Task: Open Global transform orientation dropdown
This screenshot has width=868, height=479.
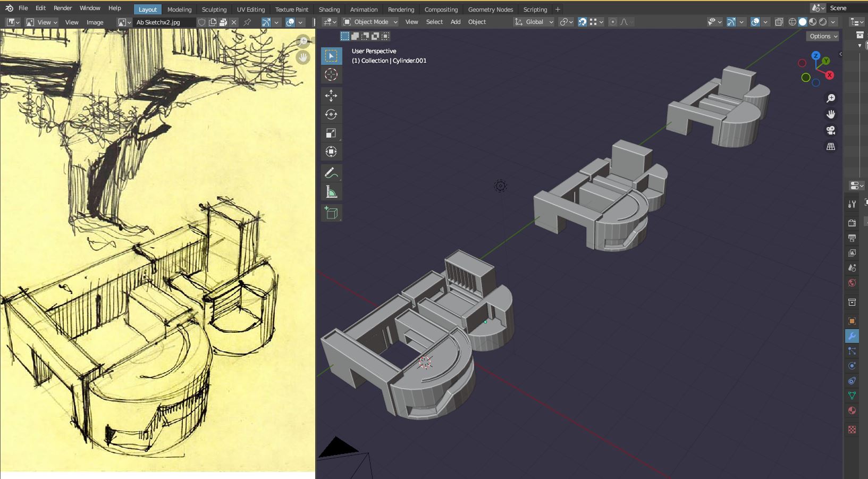Action: [534, 22]
